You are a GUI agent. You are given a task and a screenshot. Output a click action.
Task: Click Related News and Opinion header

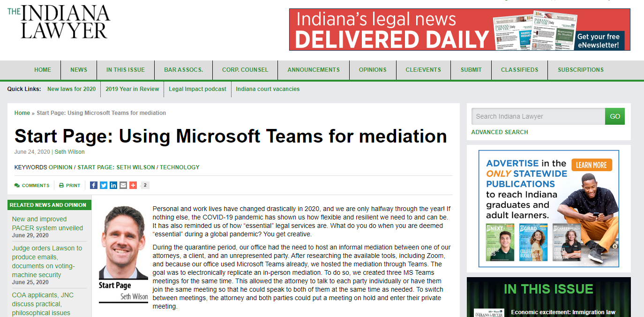click(x=49, y=205)
